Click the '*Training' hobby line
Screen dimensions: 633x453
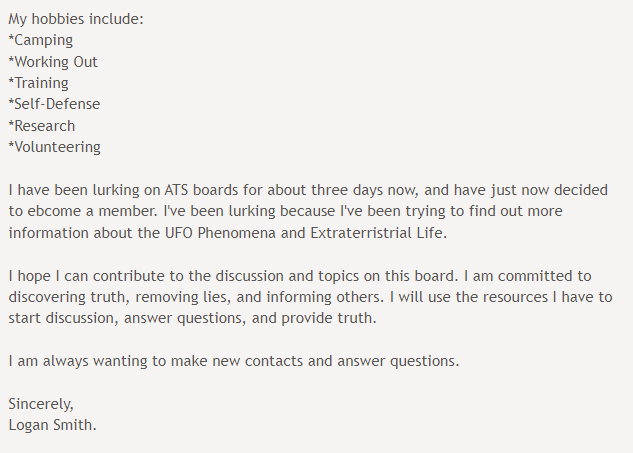click(x=38, y=83)
